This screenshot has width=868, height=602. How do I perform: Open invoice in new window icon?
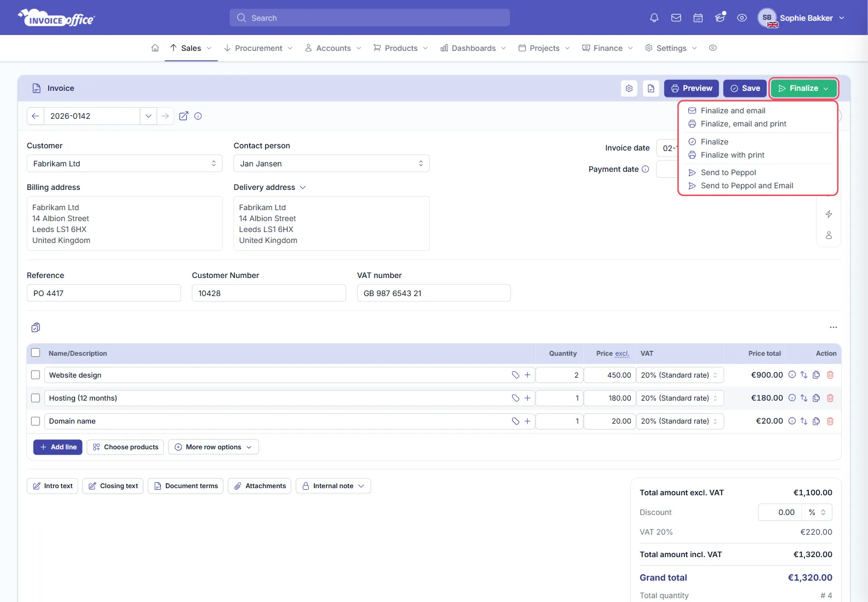[x=183, y=116]
